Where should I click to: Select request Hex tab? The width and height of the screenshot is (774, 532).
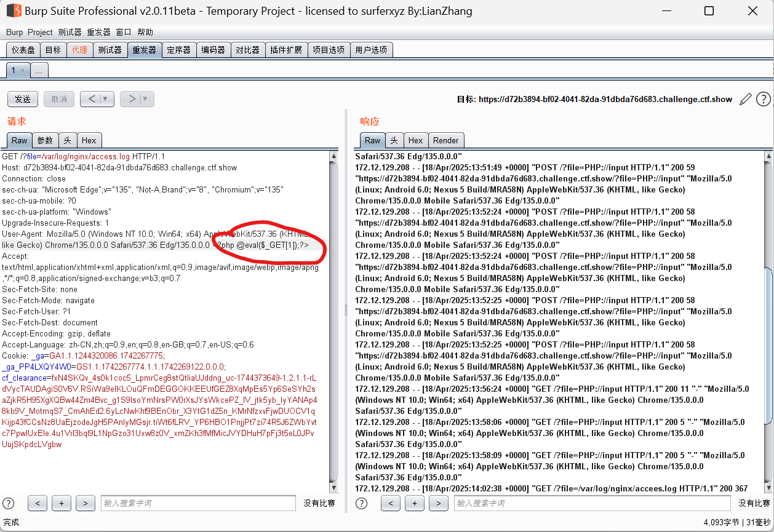[89, 140]
